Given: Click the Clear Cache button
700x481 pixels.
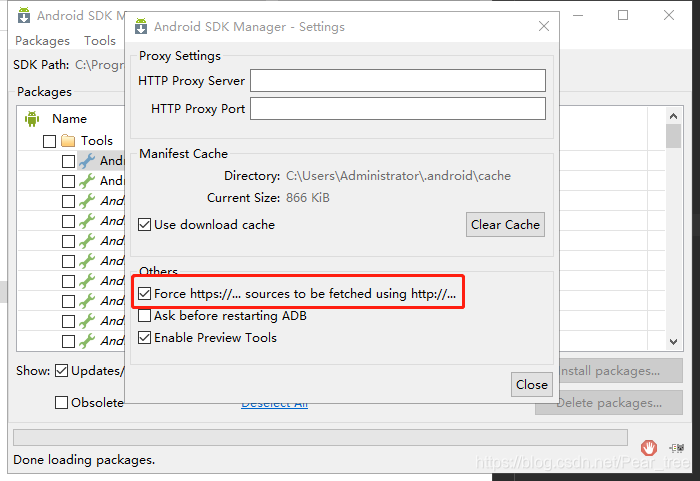Looking at the screenshot, I should pyautogui.click(x=505, y=224).
